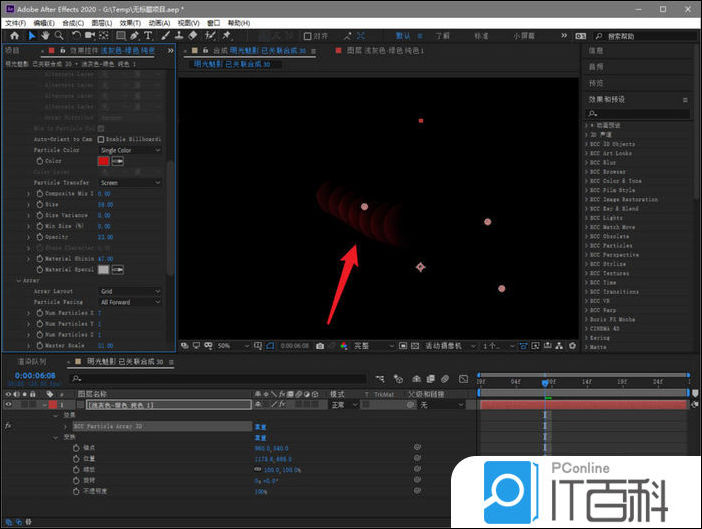Open Particle Transfer Screen dropdown
This screenshot has width=702, height=529.
[129, 183]
